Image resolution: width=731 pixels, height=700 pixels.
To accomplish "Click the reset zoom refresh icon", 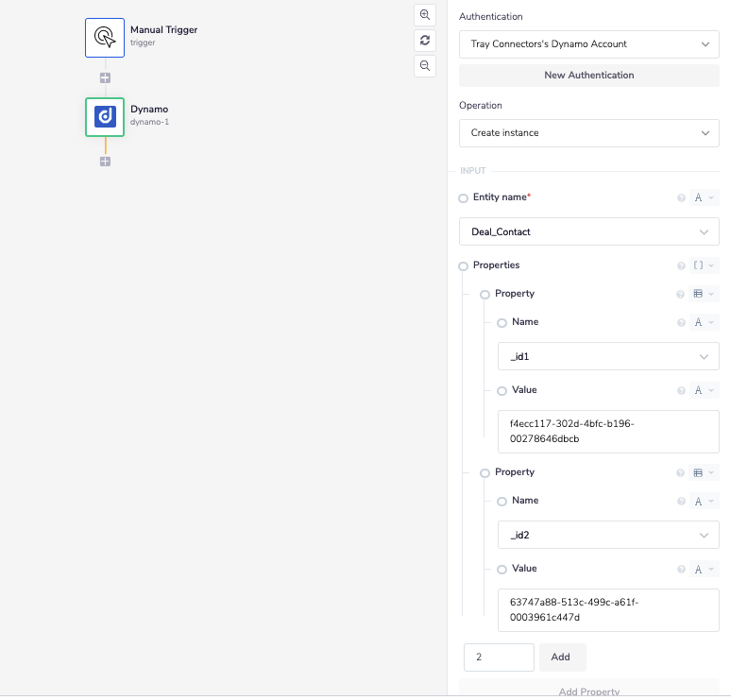I will pyautogui.click(x=425, y=40).
